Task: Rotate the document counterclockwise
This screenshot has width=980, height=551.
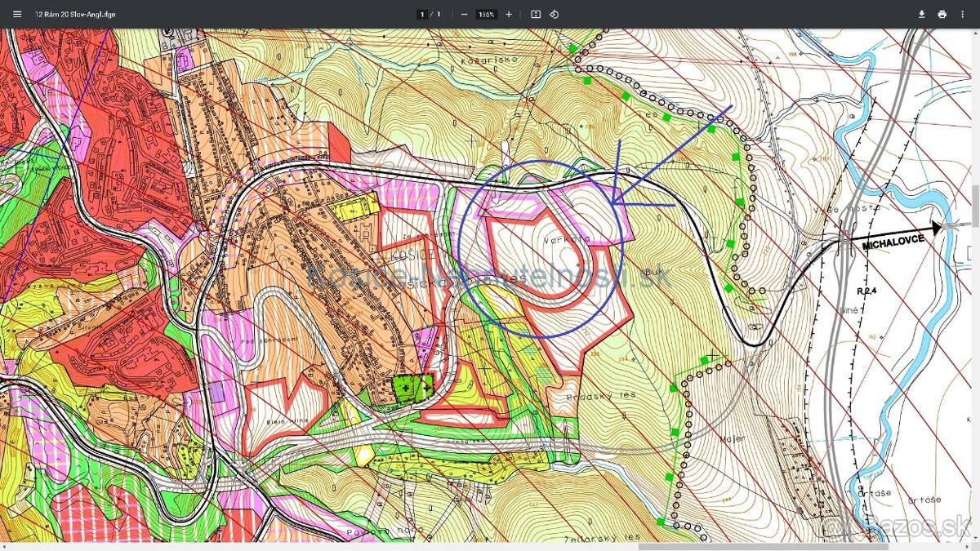Action: point(555,14)
